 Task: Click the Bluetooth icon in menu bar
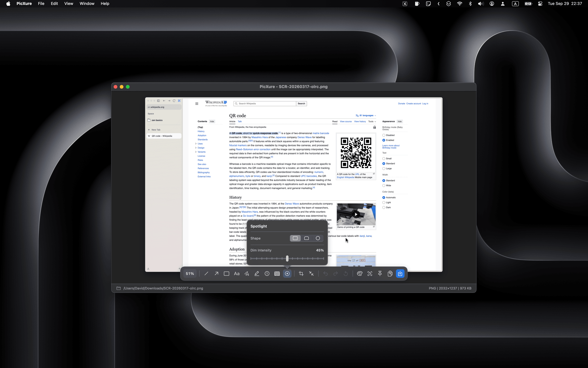click(470, 4)
